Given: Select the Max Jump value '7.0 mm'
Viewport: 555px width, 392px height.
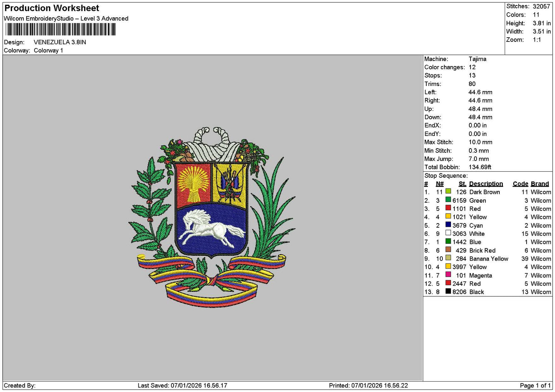Looking at the screenshot, I should 479,159.
